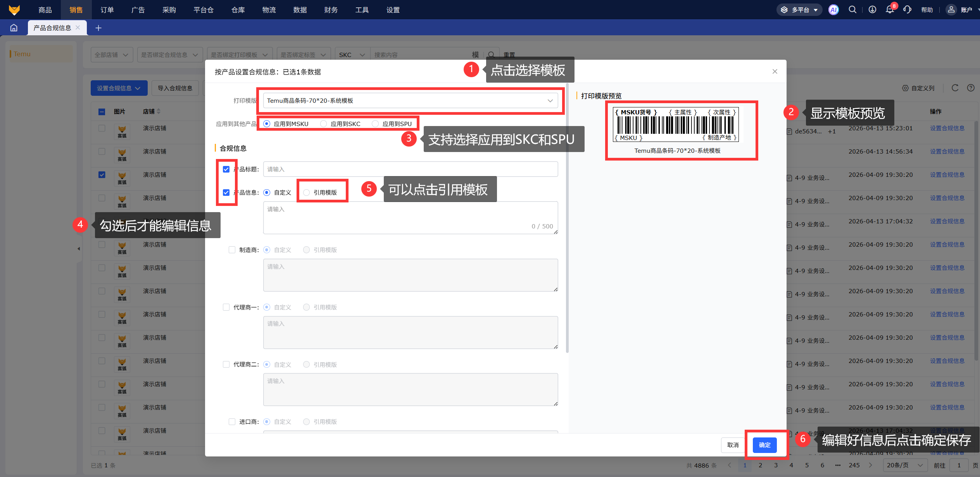The width and height of the screenshot is (980, 477).
Task: Open the 20条/页 page size dropdown
Action: click(x=904, y=465)
